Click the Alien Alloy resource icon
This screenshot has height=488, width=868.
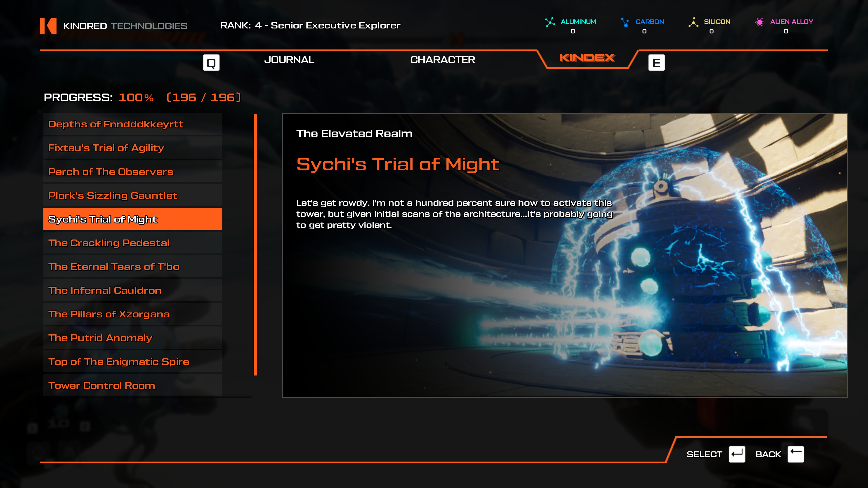[x=759, y=22]
